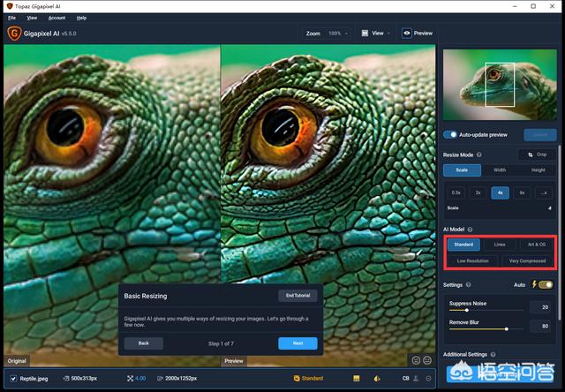Click the tutorial Next button
The image size is (565, 392).
coord(298,343)
